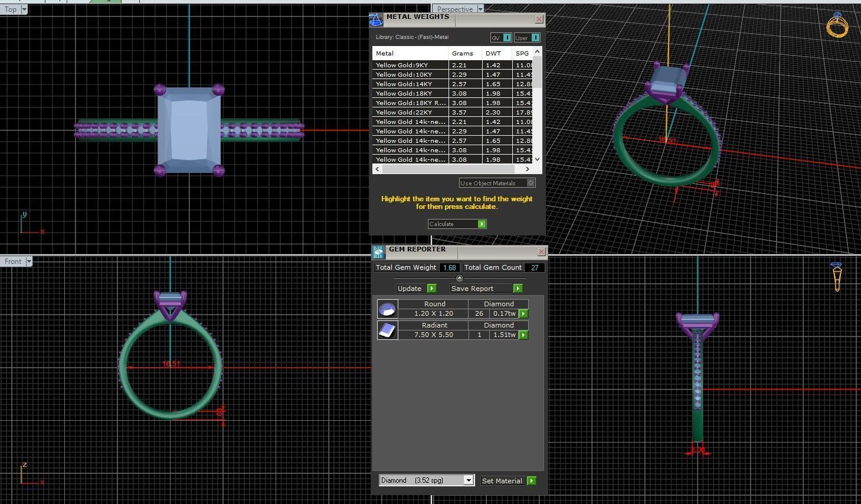Click the Metal Weights panel icon

coord(376,20)
